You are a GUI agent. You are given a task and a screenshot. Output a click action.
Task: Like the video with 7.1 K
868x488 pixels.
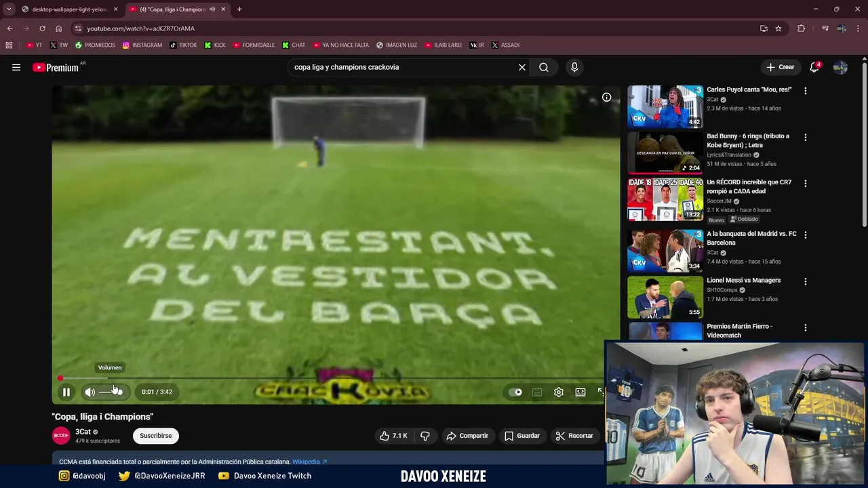coord(393,436)
